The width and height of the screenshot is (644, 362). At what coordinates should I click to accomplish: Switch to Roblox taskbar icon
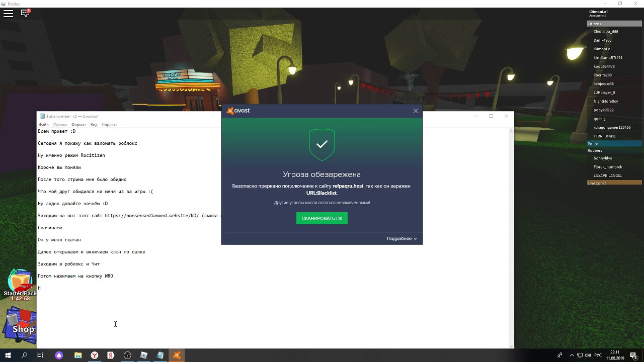[144, 355]
